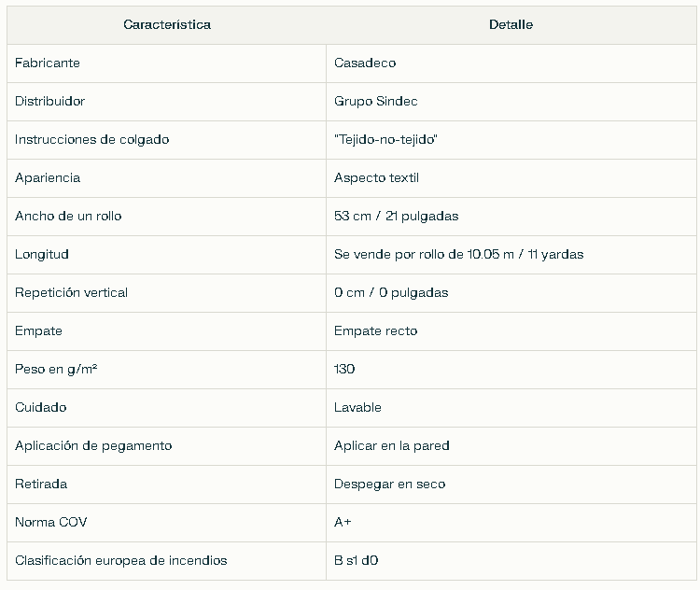Click the A+ Norma COV value
Viewport: 700px width, 590px height.
click(x=343, y=523)
